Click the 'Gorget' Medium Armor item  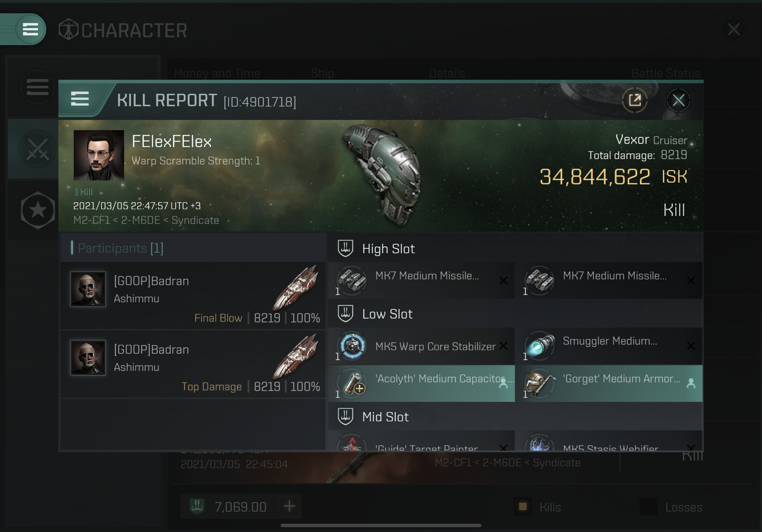click(611, 384)
